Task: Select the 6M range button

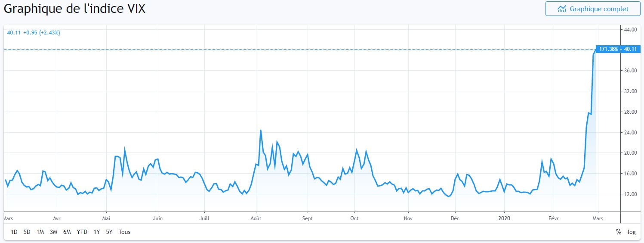Action: 67,232
